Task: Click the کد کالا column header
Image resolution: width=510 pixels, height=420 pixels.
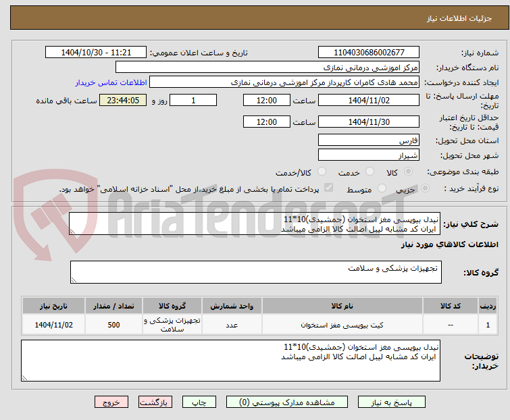Action: point(451,306)
